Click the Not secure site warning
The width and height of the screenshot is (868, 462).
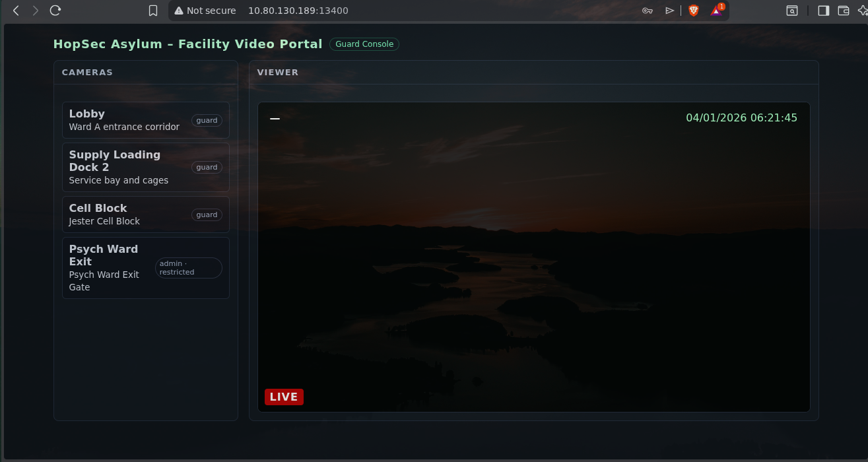coord(205,11)
